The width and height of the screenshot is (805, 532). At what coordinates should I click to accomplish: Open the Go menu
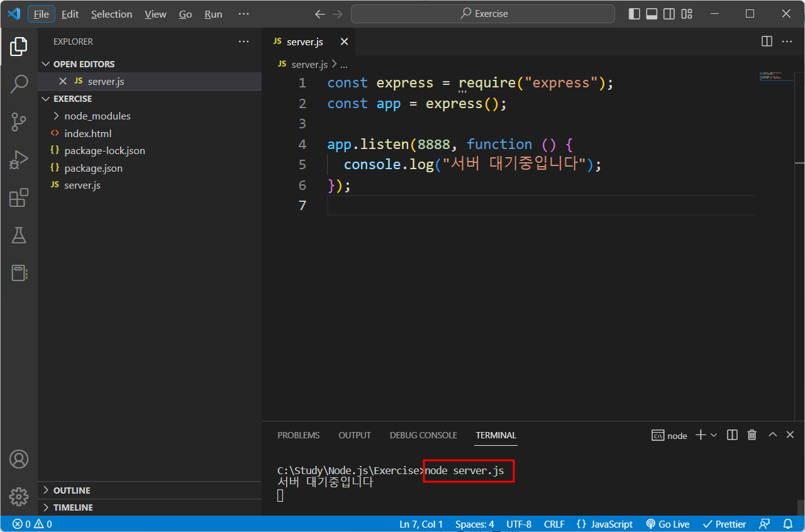click(x=186, y=14)
